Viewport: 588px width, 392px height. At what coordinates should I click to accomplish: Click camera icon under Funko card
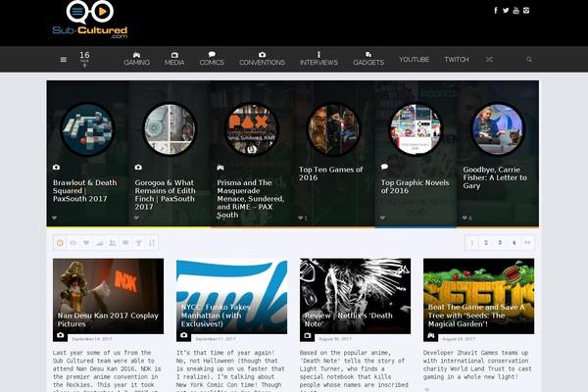[184, 335]
